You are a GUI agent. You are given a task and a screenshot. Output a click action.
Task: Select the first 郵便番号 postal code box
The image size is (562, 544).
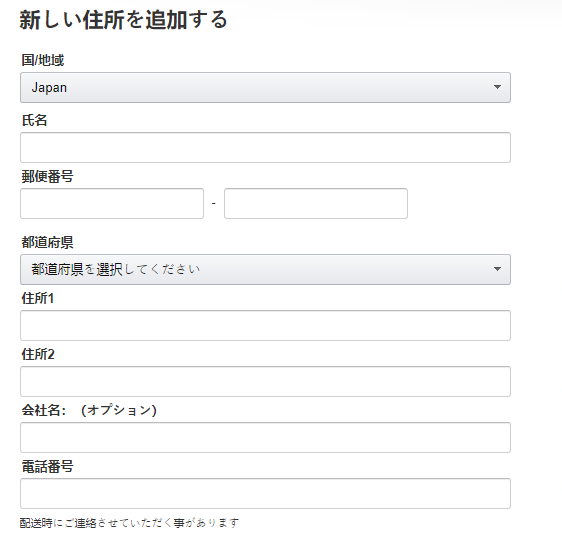click(x=112, y=203)
